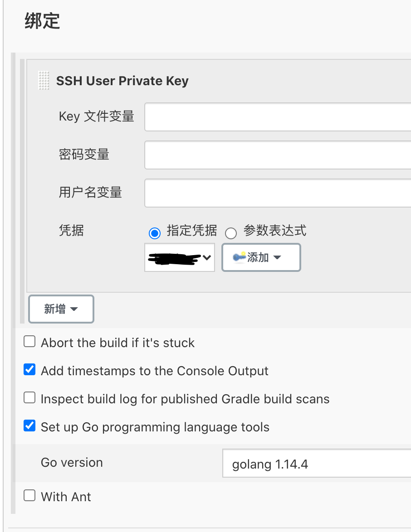Click the arrow on the 添加 button

coord(277,258)
